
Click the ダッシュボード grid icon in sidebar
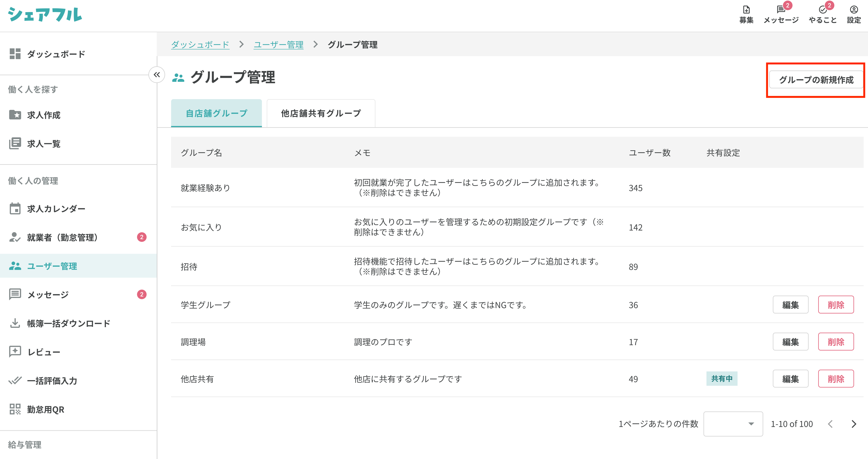(15, 54)
